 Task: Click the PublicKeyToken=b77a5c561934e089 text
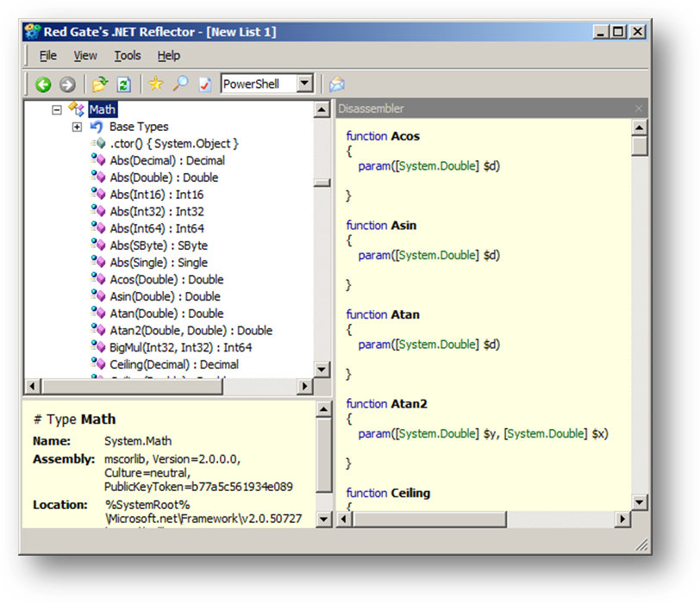point(198,487)
